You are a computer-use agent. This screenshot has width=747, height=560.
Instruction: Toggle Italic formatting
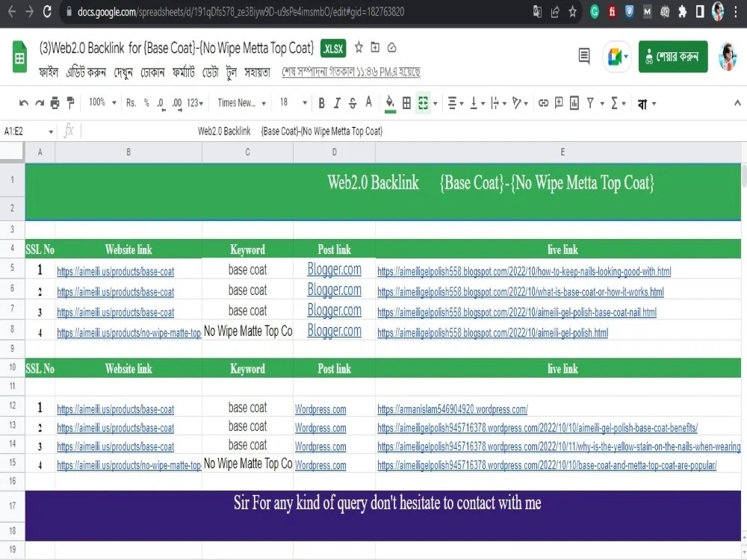click(337, 103)
